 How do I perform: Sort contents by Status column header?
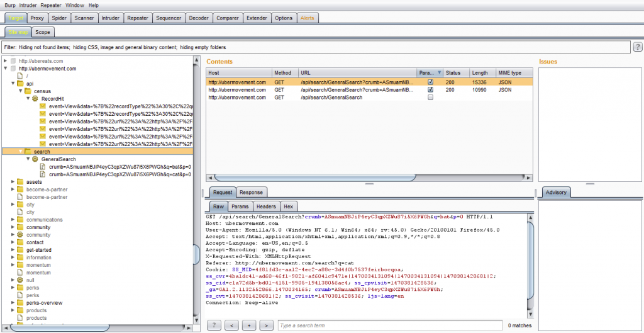tap(456, 73)
